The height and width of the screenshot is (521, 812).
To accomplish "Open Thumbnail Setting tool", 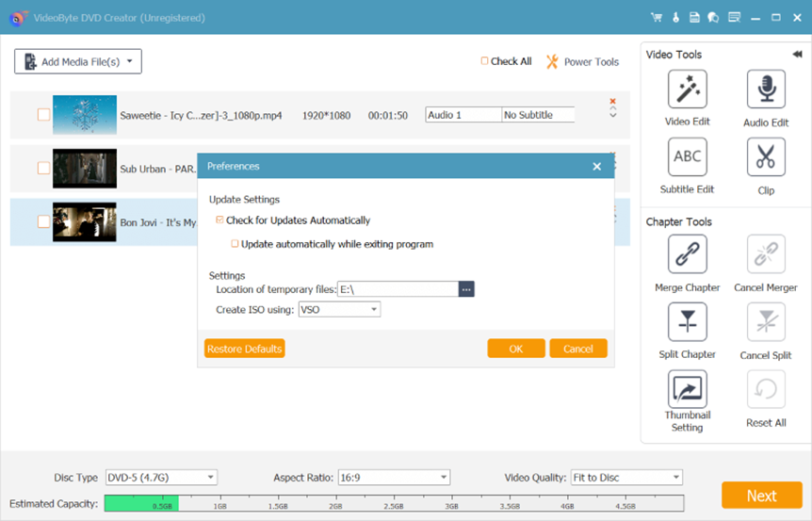I will click(x=688, y=389).
